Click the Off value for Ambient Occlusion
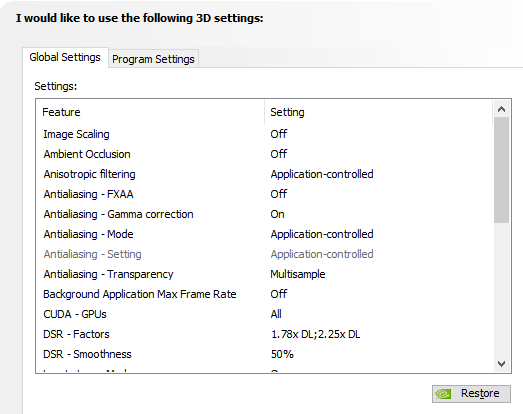The height and width of the screenshot is (414, 523). [x=279, y=154]
